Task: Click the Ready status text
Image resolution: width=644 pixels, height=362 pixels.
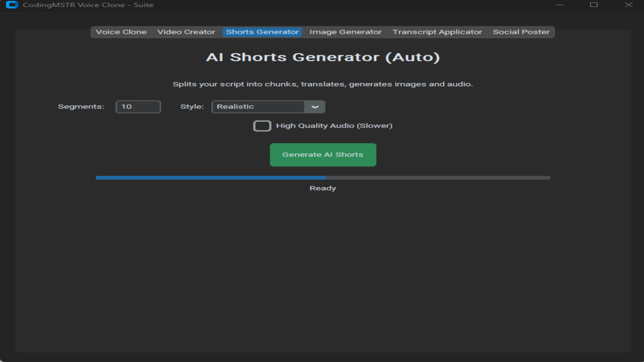Action: (x=323, y=188)
